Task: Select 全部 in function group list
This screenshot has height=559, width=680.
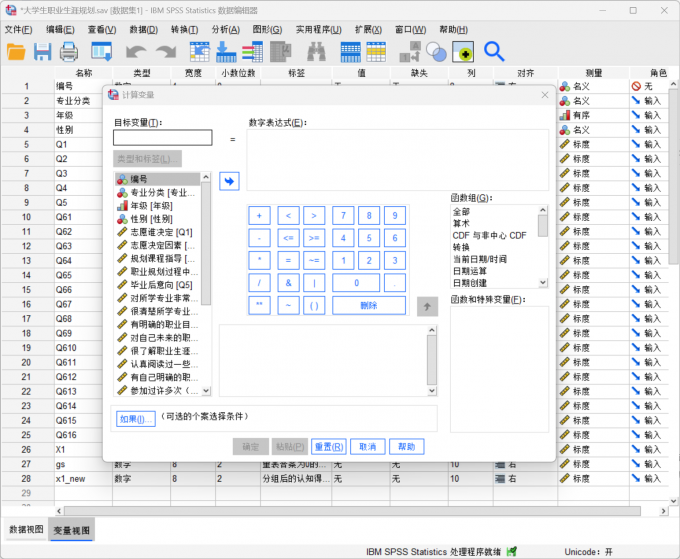Action: tap(461, 212)
